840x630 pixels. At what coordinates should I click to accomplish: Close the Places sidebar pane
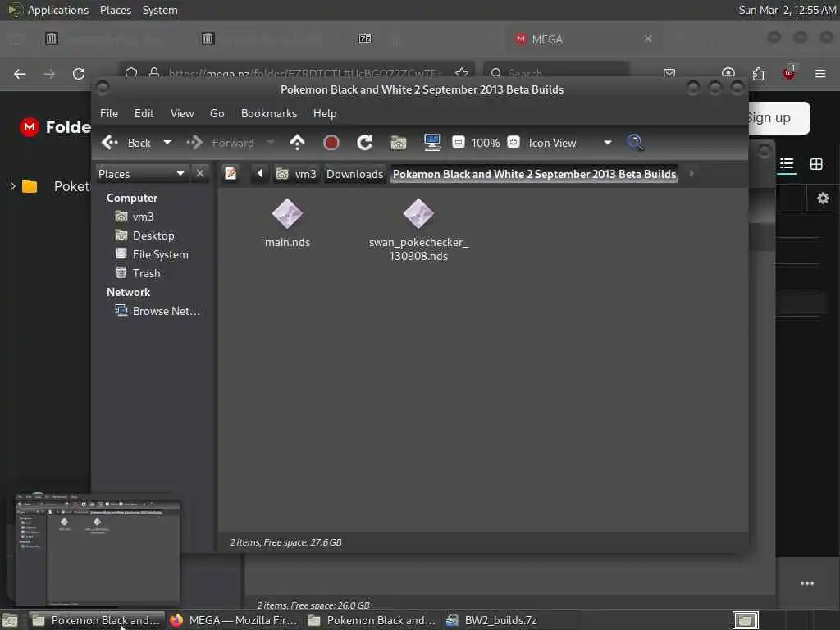tap(200, 174)
